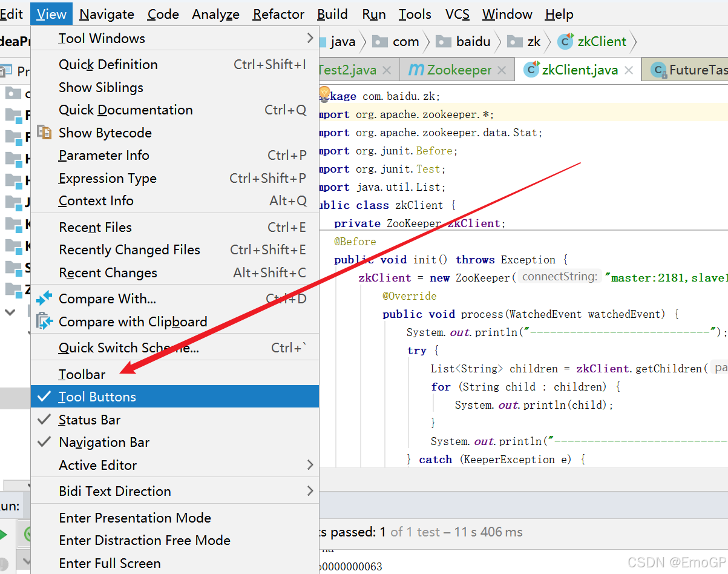Select Show Siblings menu entry
The height and width of the screenshot is (574, 728).
click(x=175, y=87)
